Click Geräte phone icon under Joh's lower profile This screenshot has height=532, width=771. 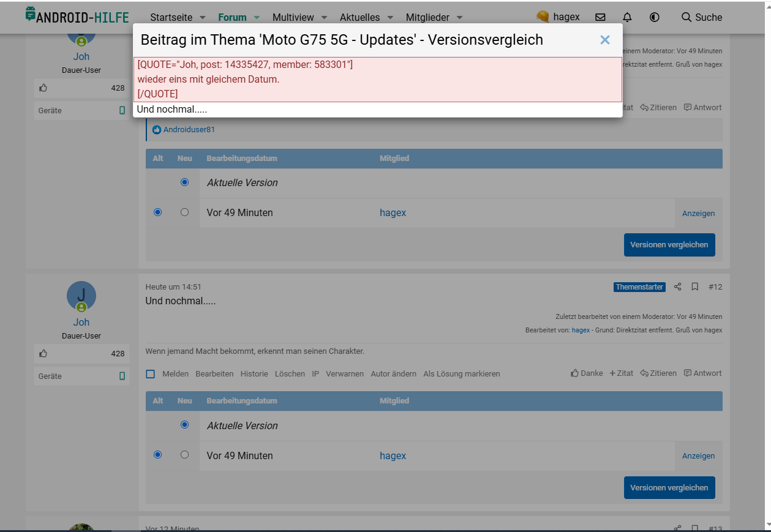pos(122,376)
